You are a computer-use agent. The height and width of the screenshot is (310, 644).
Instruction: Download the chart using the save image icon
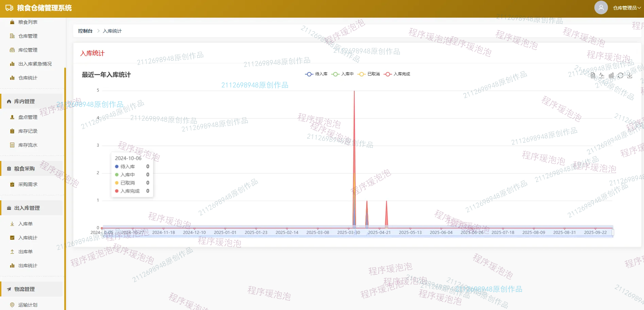(x=630, y=75)
